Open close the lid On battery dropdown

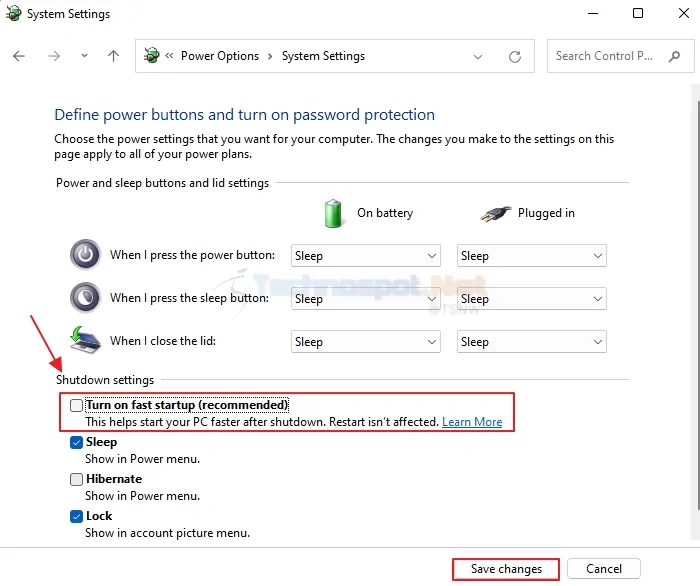(x=366, y=342)
